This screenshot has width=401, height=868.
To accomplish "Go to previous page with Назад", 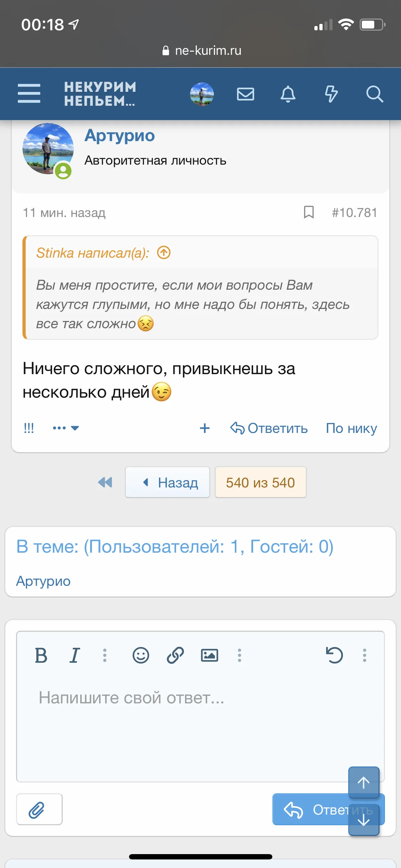I will click(x=168, y=482).
